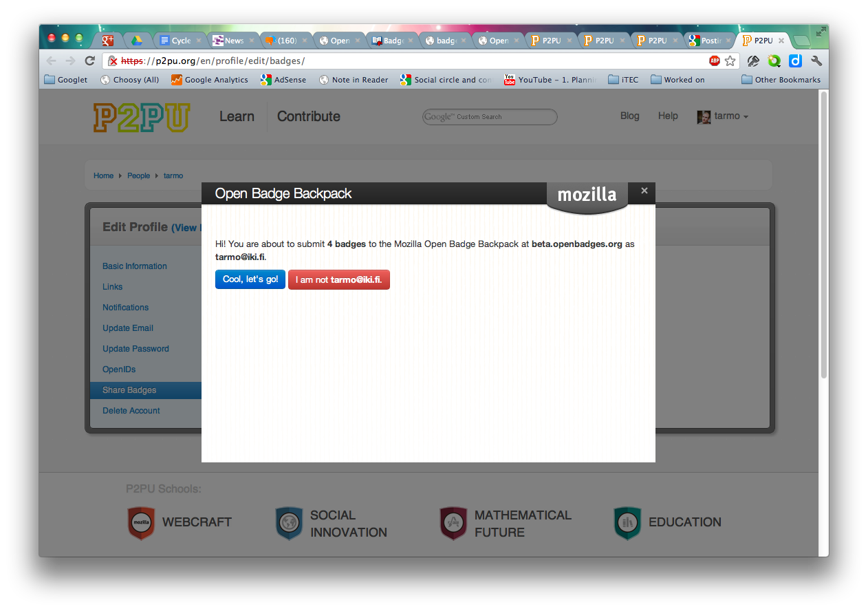Click the mozilla logo tab on dialog
The height and width of the screenshot is (611, 868).
(x=587, y=197)
